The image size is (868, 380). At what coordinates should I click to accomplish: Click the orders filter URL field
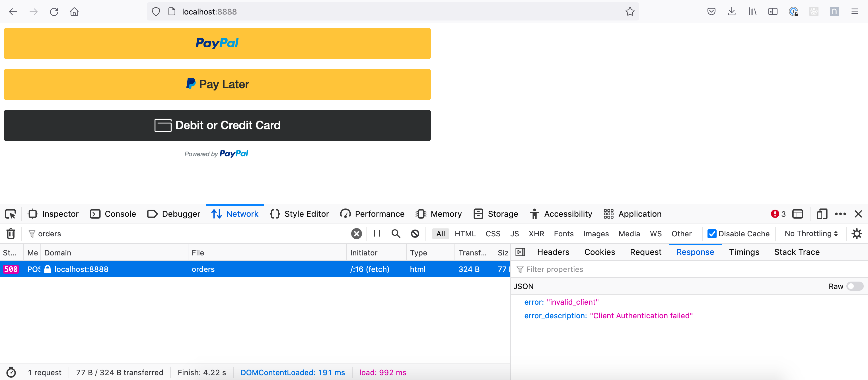point(189,234)
